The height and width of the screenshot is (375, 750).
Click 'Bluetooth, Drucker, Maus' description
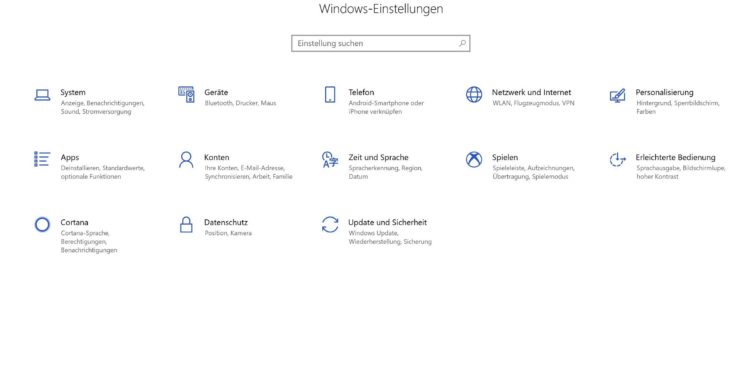(x=240, y=103)
